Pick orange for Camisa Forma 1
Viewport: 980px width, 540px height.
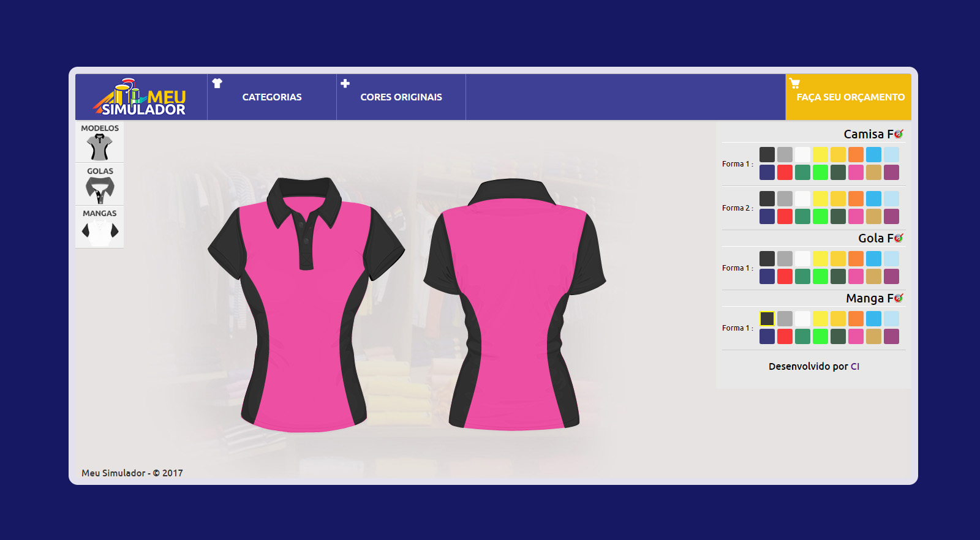click(x=856, y=154)
